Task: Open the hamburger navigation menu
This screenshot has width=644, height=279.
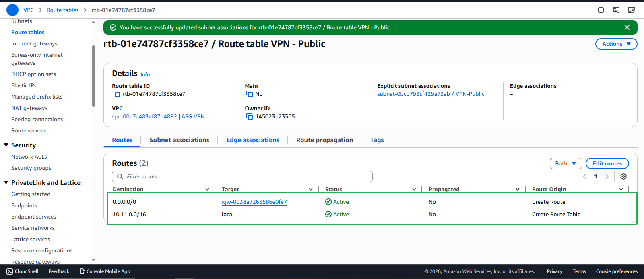Action: [x=12, y=10]
